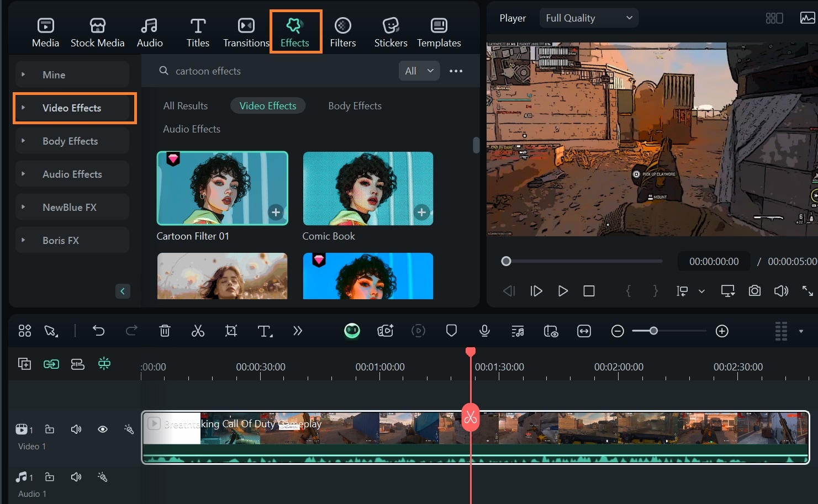Open the Full Quality dropdown

point(589,18)
